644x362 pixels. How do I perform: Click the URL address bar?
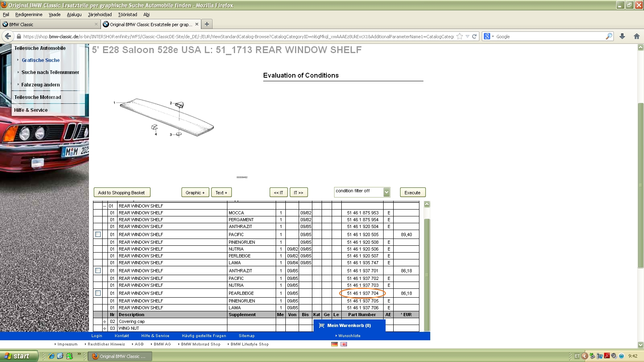click(x=238, y=36)
